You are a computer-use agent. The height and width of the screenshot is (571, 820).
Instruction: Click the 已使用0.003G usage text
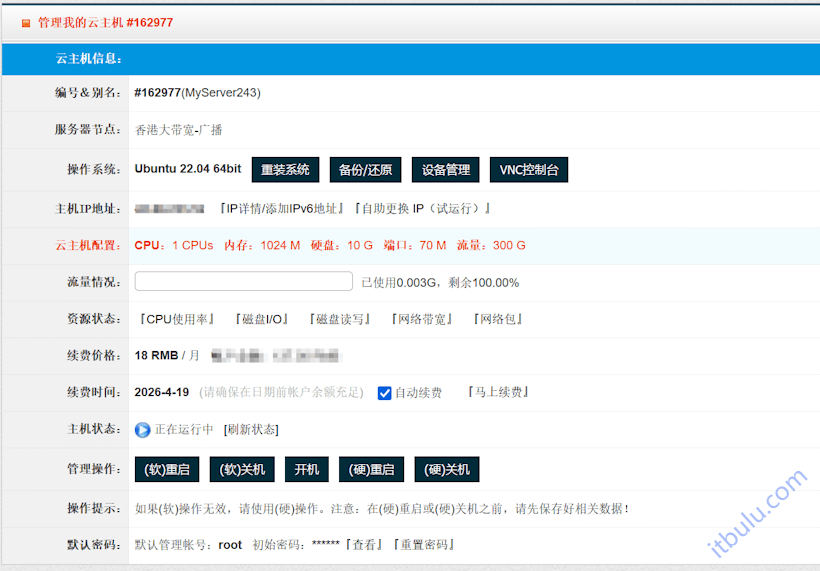click(x=398, y=283)
